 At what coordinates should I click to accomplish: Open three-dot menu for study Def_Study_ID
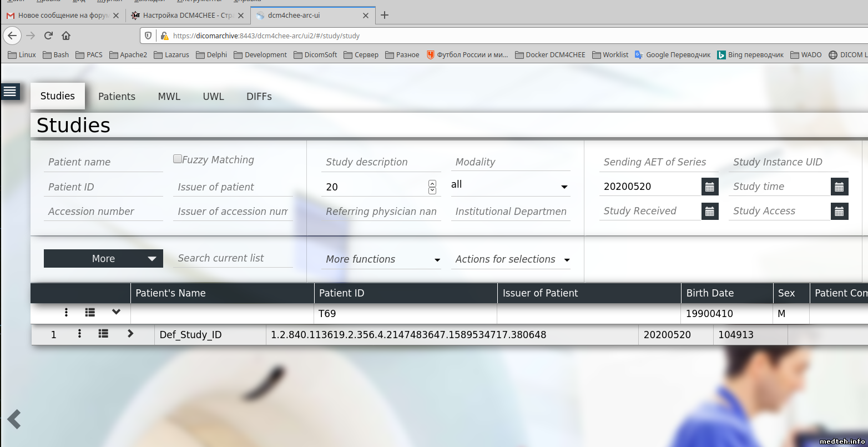click(79, 334)
